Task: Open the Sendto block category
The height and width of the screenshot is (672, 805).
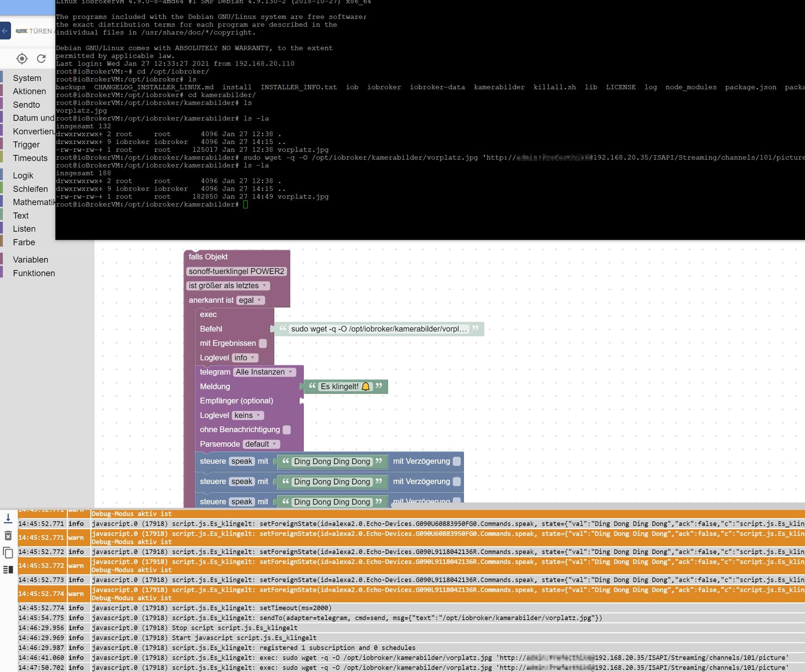Action: 26,105
